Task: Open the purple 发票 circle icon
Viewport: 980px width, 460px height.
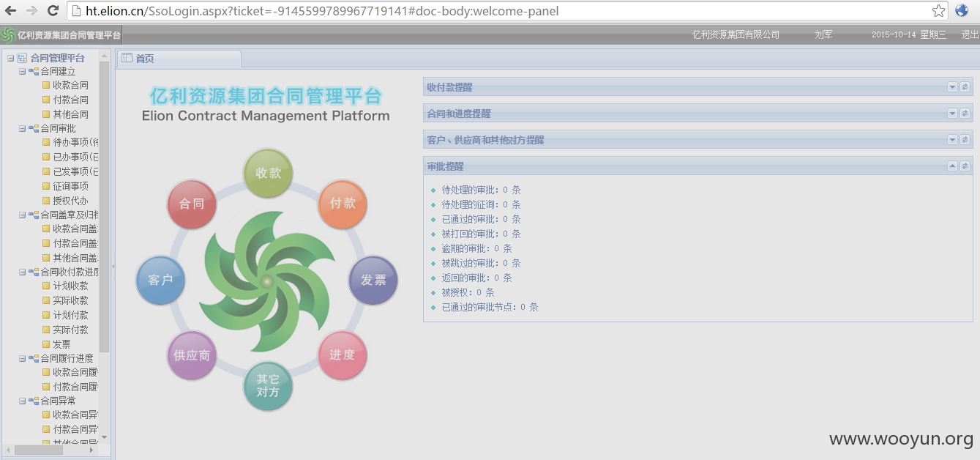Action: tap(373, 281)
